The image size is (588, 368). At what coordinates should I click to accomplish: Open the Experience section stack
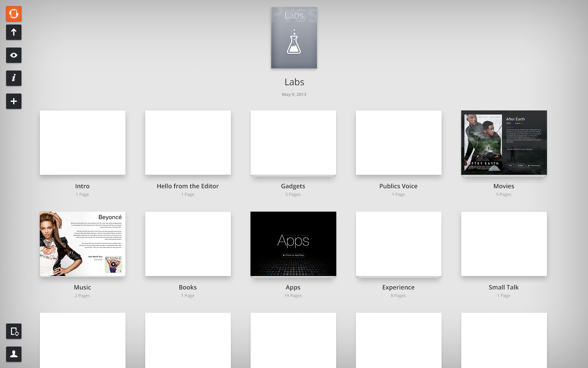pos(398,244)
